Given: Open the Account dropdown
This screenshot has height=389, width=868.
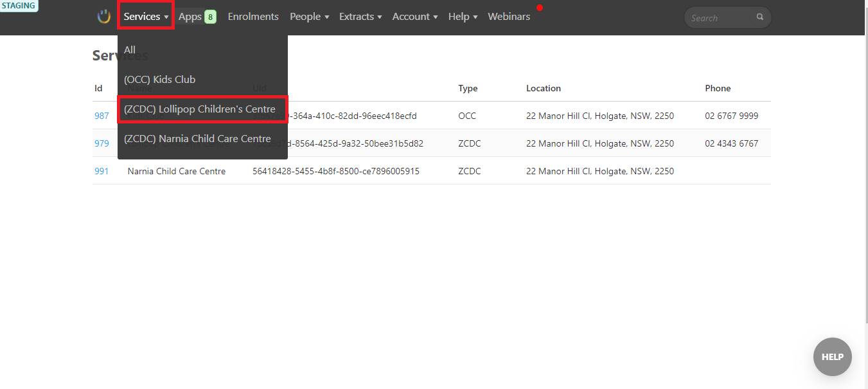Looking at the screenshot, I should 415,17.
